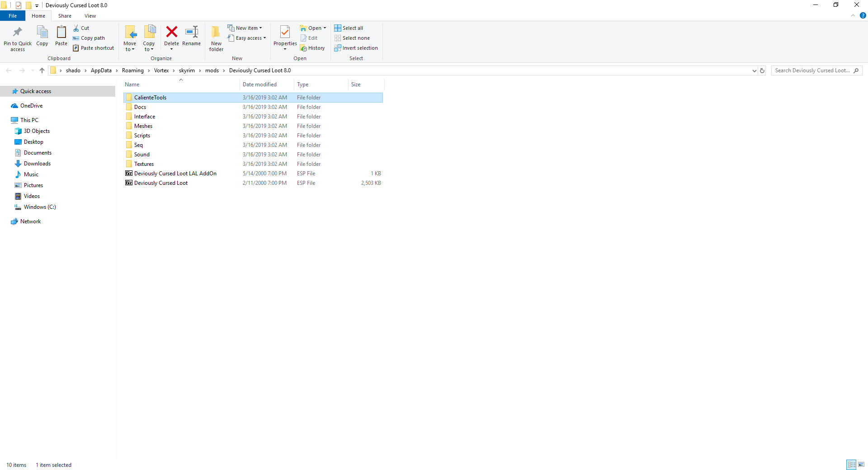Viewport: 868px width, 470px height.
Task: Open Customize Quick Access Toolbar dropdown
Action: pyautogui.click(x=37, y=6)
